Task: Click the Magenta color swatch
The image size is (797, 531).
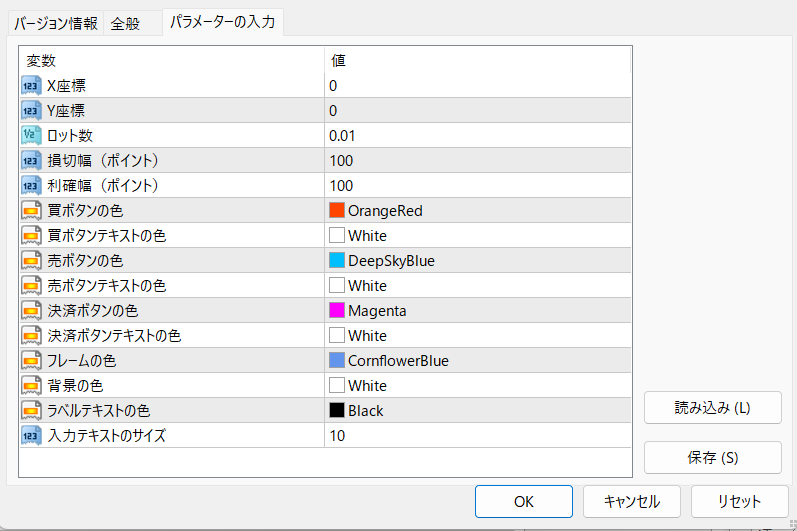Action: [x=337, y=311]
